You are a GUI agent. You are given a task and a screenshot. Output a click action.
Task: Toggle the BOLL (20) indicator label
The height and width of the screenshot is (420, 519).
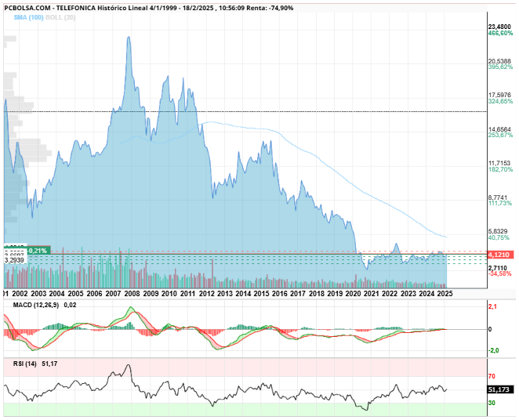tap(60, 17)
